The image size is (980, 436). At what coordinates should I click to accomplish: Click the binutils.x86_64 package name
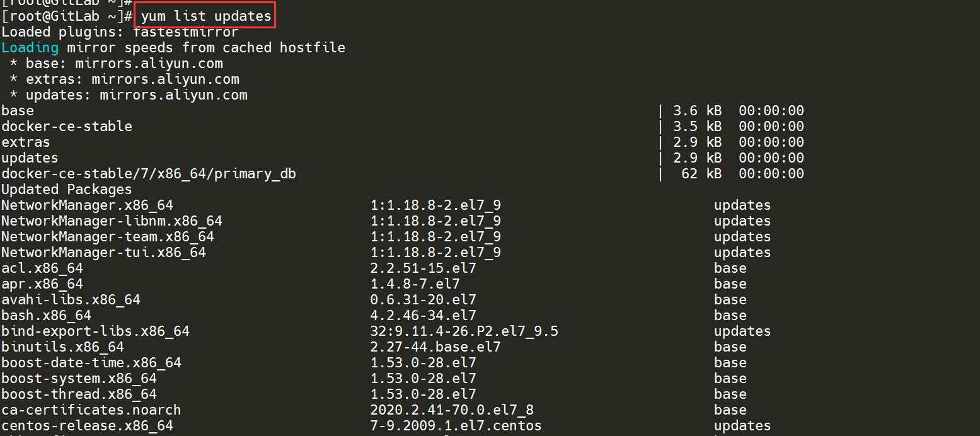(62, 347)
